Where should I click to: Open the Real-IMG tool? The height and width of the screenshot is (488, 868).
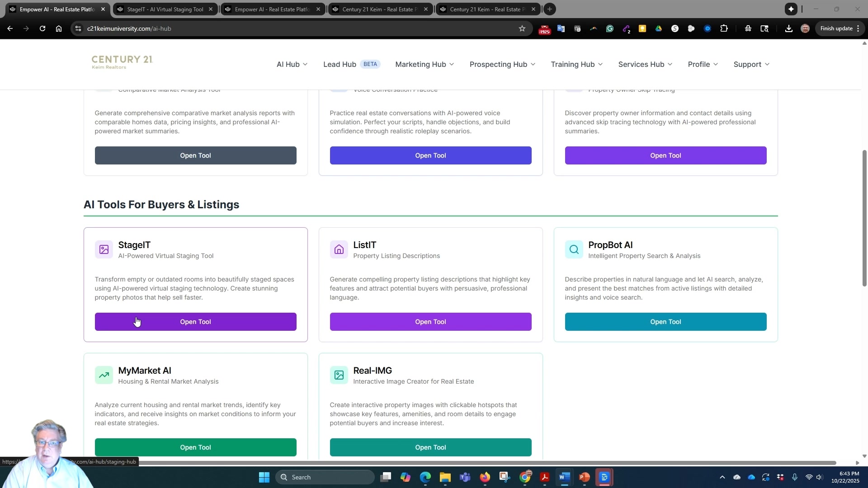pos(430,447)
